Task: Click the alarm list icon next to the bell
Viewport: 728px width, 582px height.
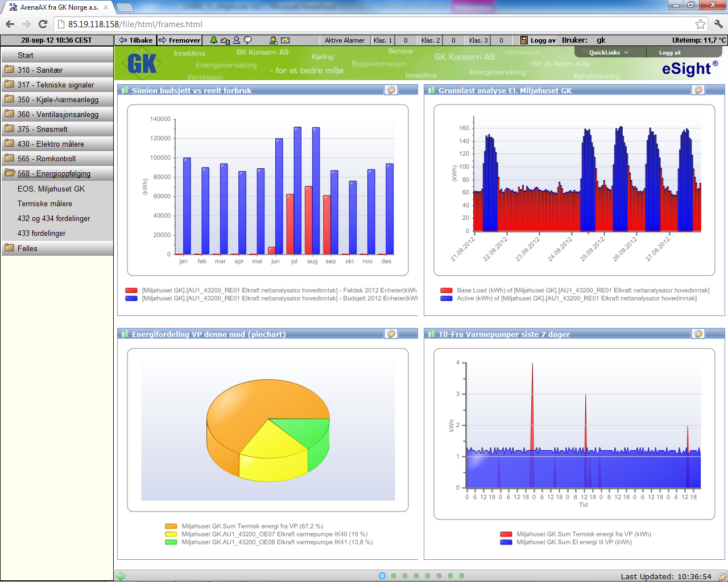Action: [225, 40]
